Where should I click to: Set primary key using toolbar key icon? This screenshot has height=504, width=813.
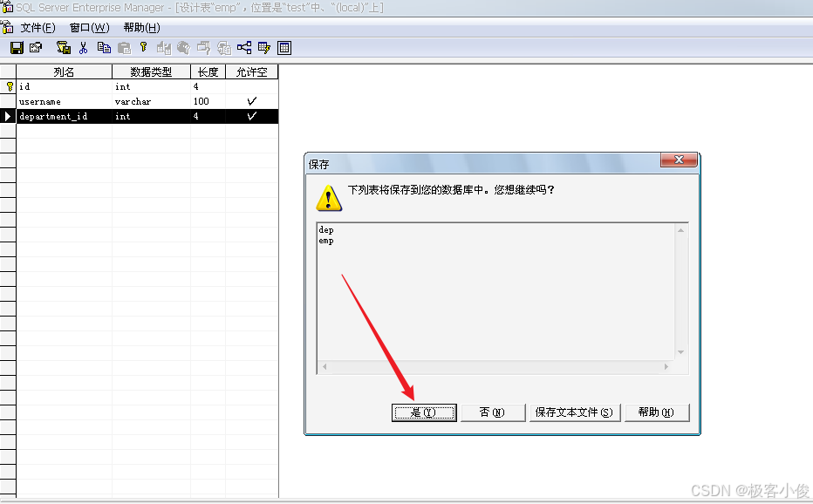[x=144, y=48]
